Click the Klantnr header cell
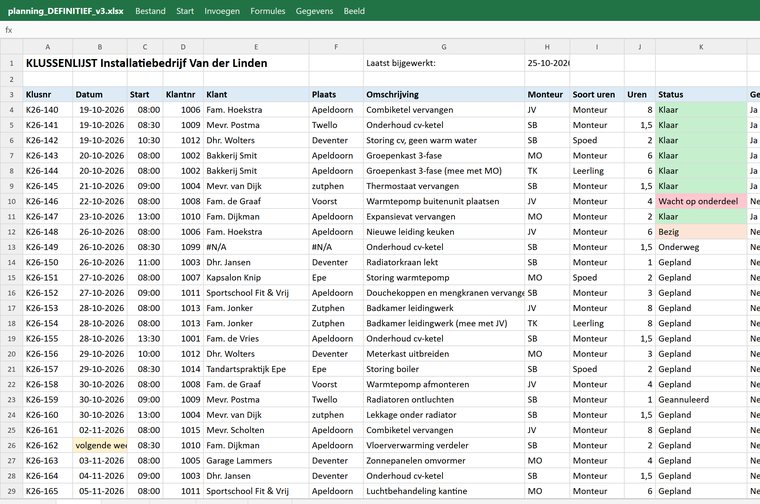Image resolution: width=760 pixels, height=504 pixels. coord(183,94)
